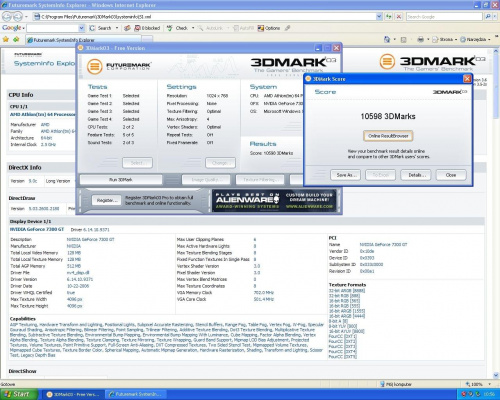
Task: Click the AMD Athlon 64 Processor link
Action: (x=43, y=114)
